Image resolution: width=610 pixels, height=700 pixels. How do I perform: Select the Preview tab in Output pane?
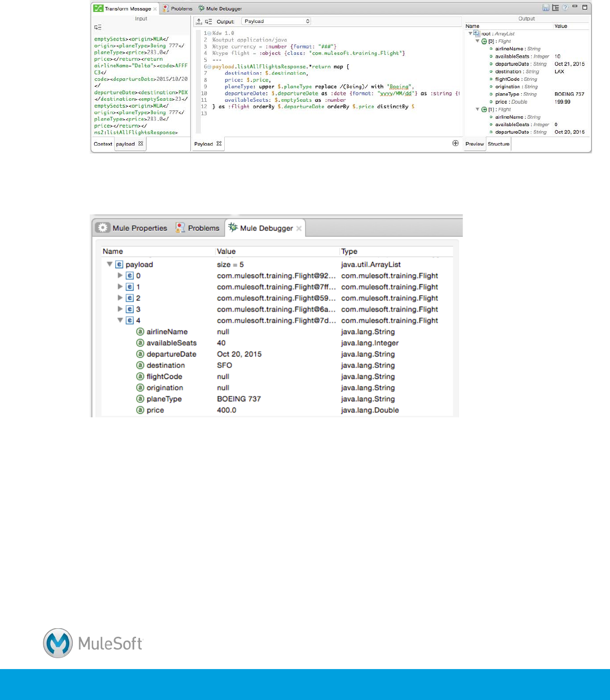click(474, 144)
